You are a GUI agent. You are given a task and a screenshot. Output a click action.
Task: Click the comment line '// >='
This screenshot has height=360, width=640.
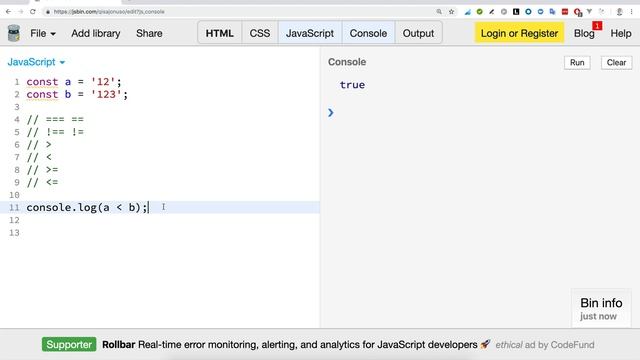[x=42, y=170]
